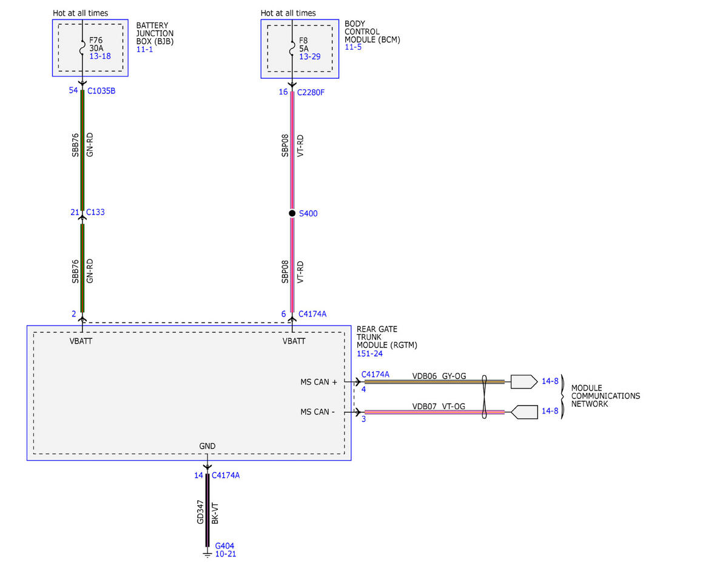Select the C4174A label at pin 6

312,314
